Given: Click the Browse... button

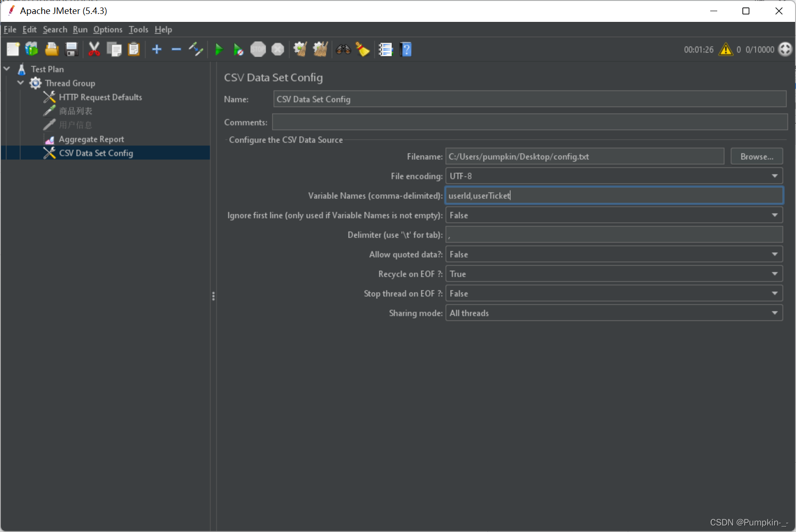Looking at the screenshot, I should point(756,157).
